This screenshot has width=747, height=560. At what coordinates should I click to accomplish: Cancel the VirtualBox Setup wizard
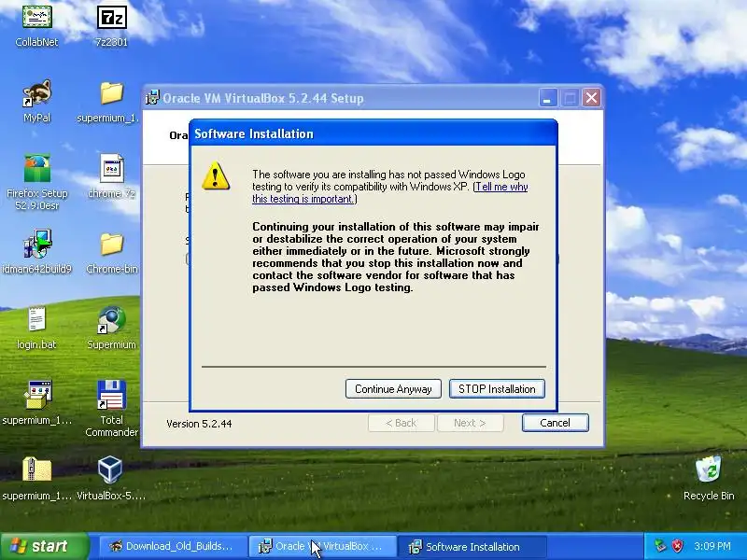point(555,423)
